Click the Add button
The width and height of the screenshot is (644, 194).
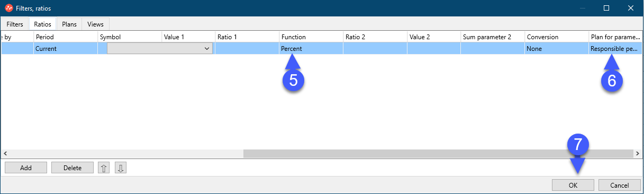point(26,168)
